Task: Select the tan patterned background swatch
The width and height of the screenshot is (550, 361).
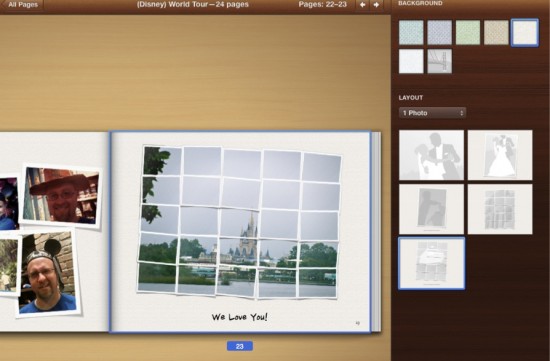Action: 496,33
